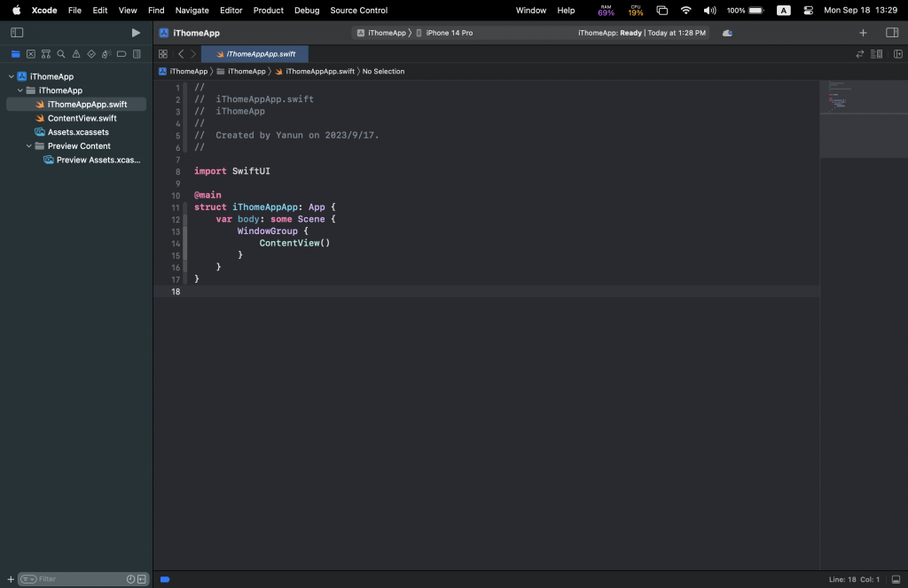Open the Symbol navigator icon
The image size is (908, 588).
[x=46, y=54]
